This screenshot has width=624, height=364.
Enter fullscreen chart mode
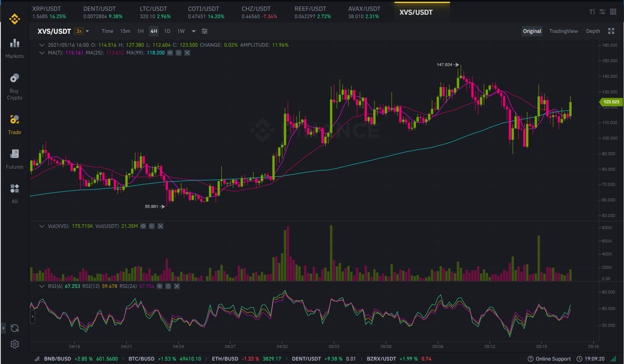[x=611, y=31]
